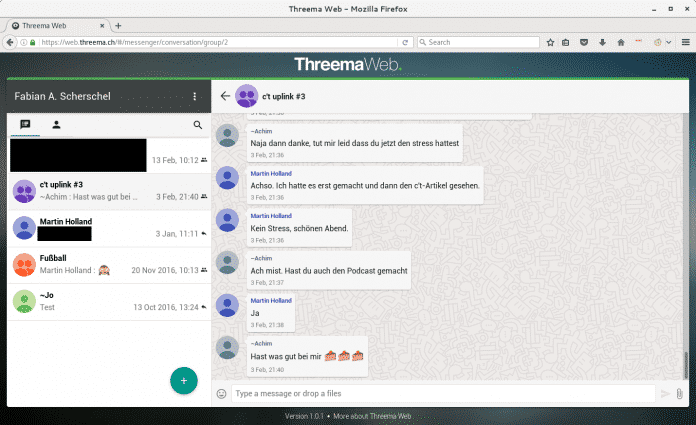This screenshot has width=696, height=425.
Task: Open c't uplink #3 group avatar in header
Action: tap(246, 96)
